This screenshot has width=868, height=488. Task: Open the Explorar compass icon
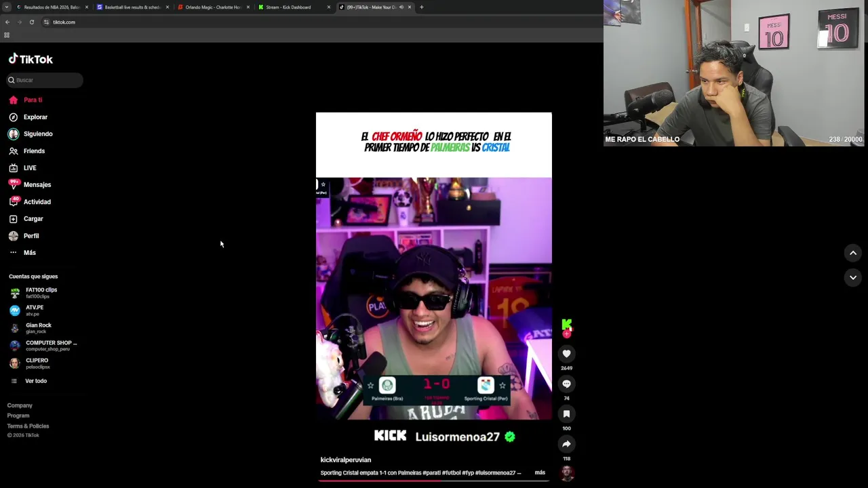[13, 117]
